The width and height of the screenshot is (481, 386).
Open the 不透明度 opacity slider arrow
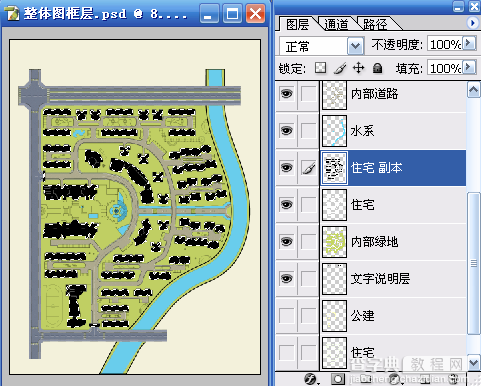pos(469,44)
